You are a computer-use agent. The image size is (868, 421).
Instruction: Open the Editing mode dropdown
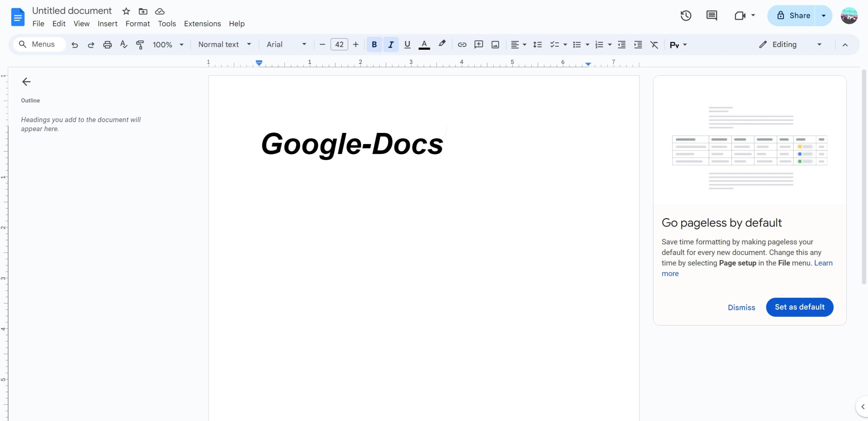coord(790,44)
